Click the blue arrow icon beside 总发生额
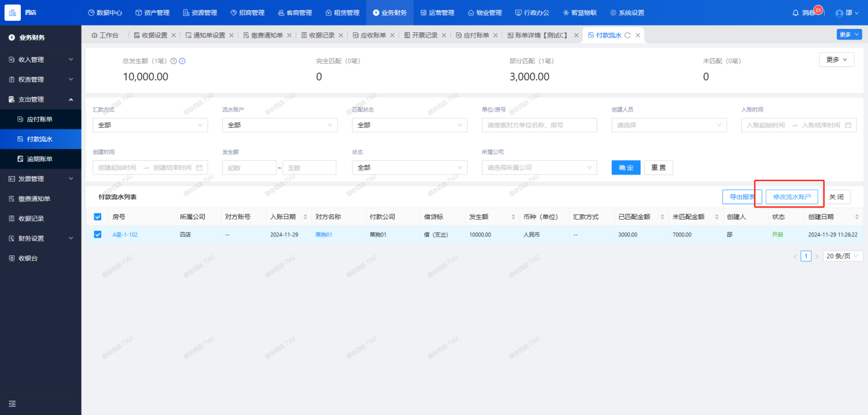 click(182, 61)
